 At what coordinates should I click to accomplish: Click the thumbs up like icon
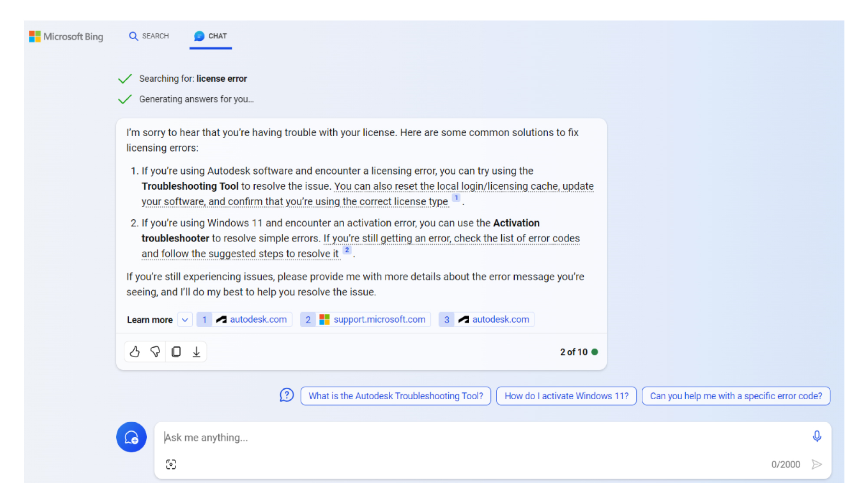coord(135,352)
